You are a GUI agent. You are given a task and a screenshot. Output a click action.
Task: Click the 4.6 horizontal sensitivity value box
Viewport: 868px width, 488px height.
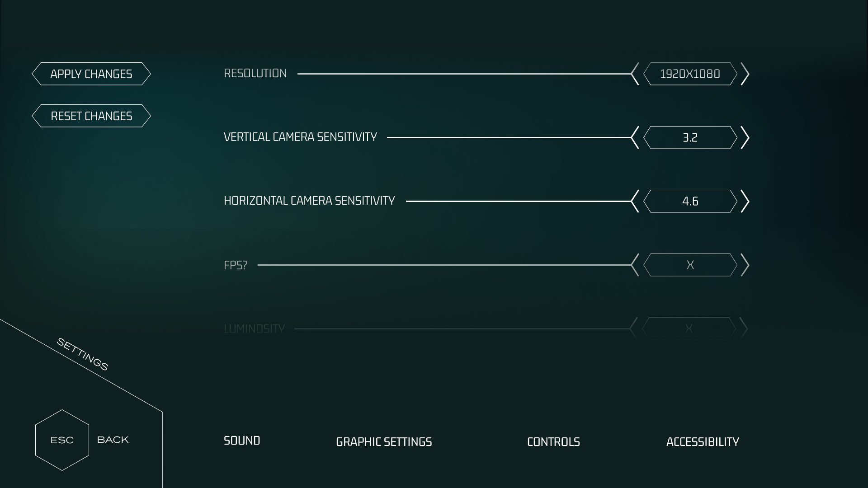pyautogui.click(x=690, y=201)
